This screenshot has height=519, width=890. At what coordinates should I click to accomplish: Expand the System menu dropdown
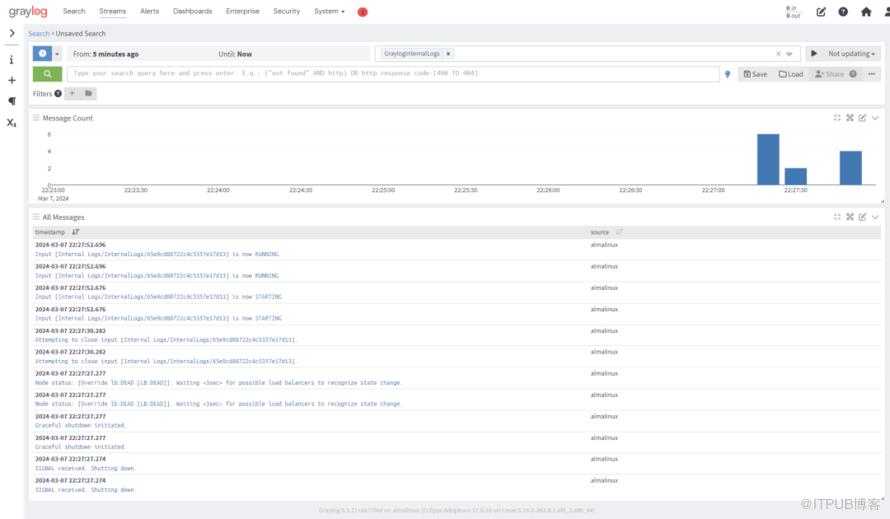click(329, 12)
